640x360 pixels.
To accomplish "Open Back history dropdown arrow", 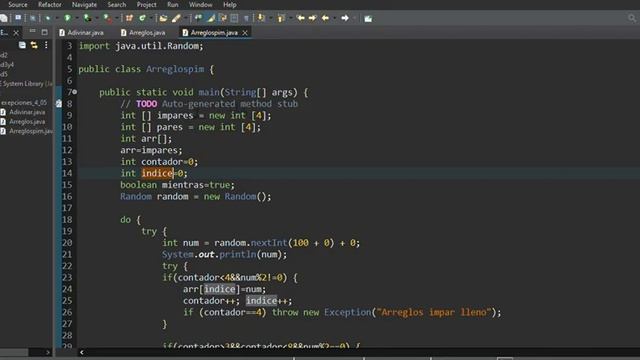I will tap(335, 18).
